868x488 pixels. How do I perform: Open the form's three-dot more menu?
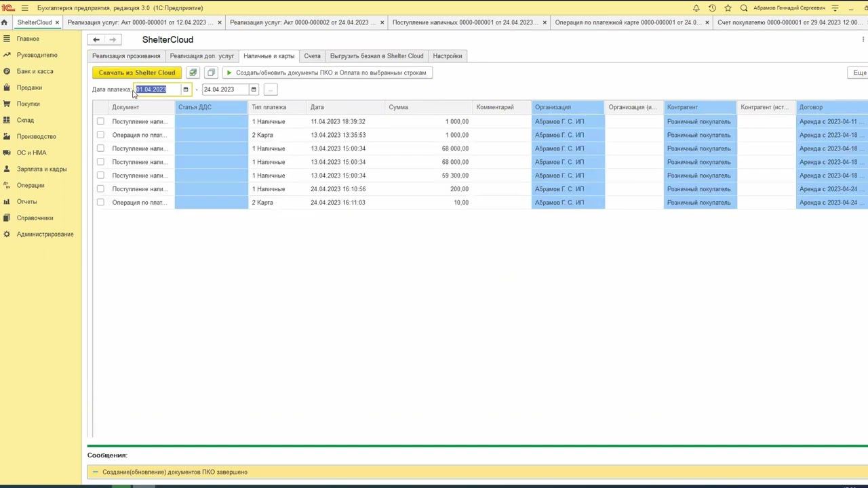point(863,40)
